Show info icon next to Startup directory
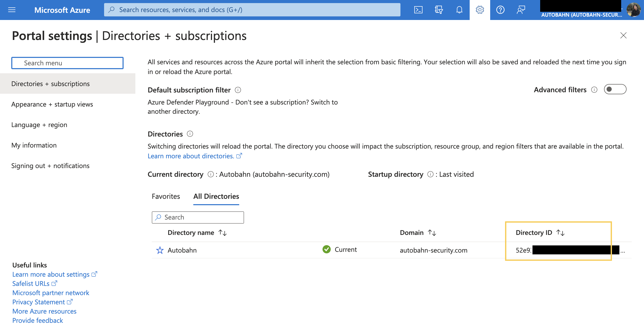 [x=430, y=174]
